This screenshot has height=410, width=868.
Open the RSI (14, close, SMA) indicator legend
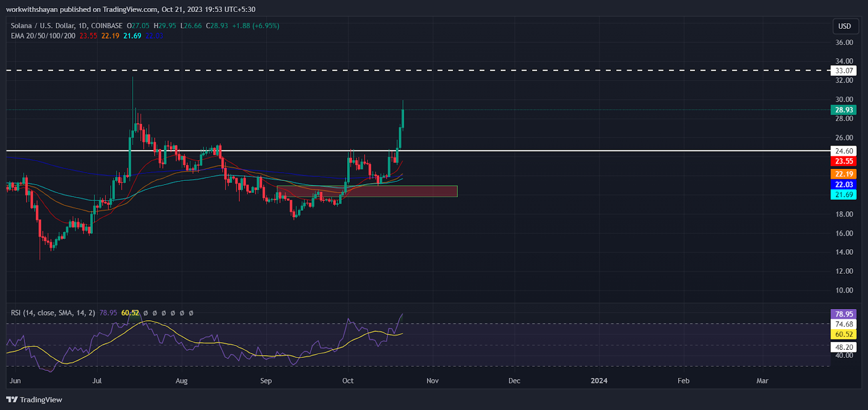[x=53, y=313]
